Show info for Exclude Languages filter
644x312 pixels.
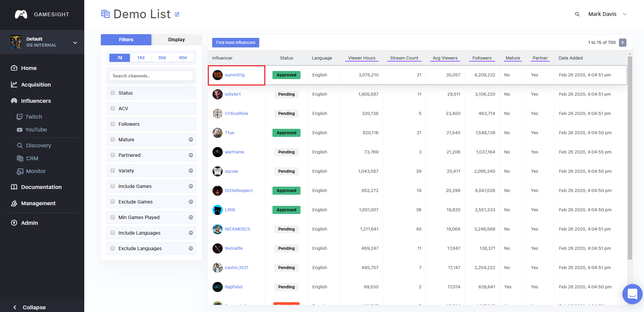click(x=191, y=248)
